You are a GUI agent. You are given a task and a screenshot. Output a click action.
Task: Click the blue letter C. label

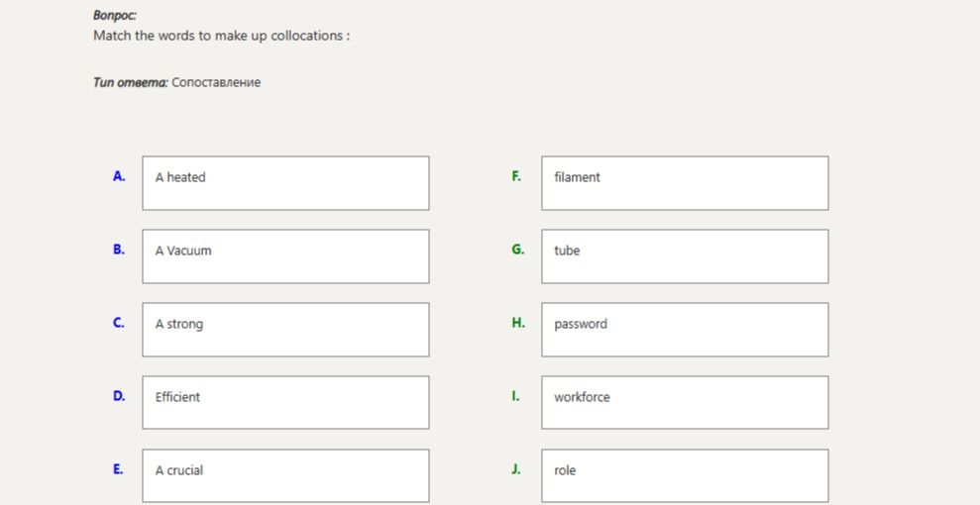(x=119, y=323)
